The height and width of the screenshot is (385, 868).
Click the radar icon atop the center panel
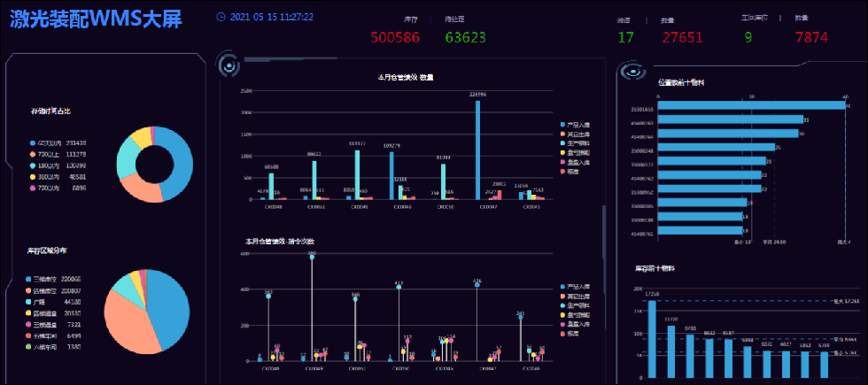coord(229,65)
